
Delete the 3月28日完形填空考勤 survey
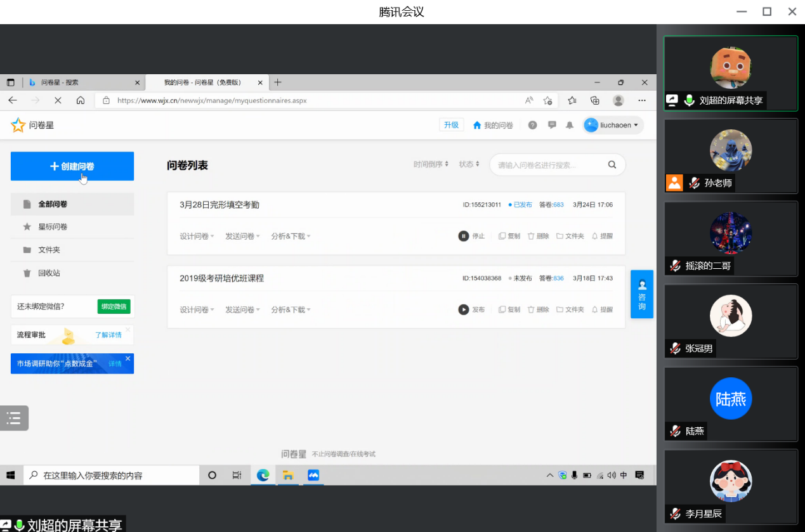[x=539, y=236]
